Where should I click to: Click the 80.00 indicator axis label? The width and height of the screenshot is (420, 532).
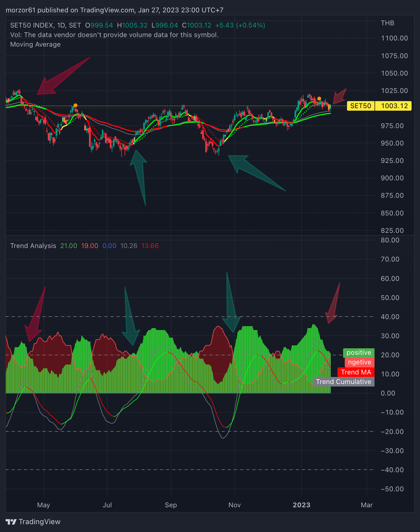click(390, 240)
